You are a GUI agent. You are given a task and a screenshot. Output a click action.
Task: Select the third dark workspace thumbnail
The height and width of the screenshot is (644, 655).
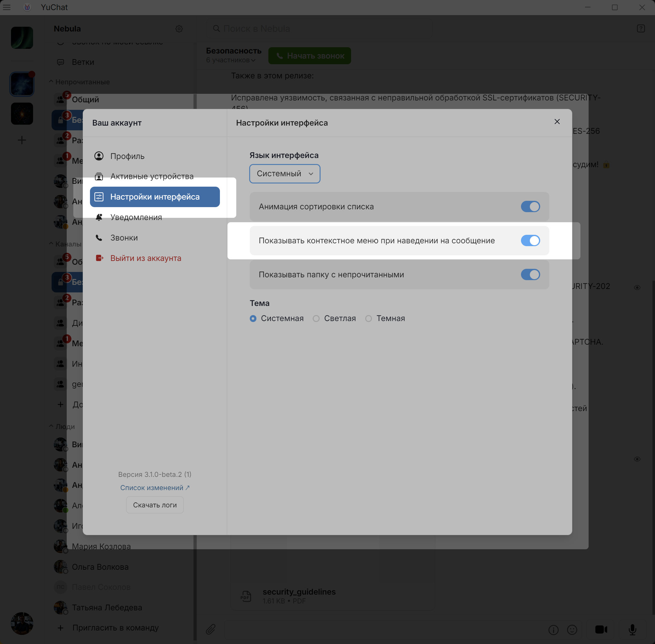(22, 114)
